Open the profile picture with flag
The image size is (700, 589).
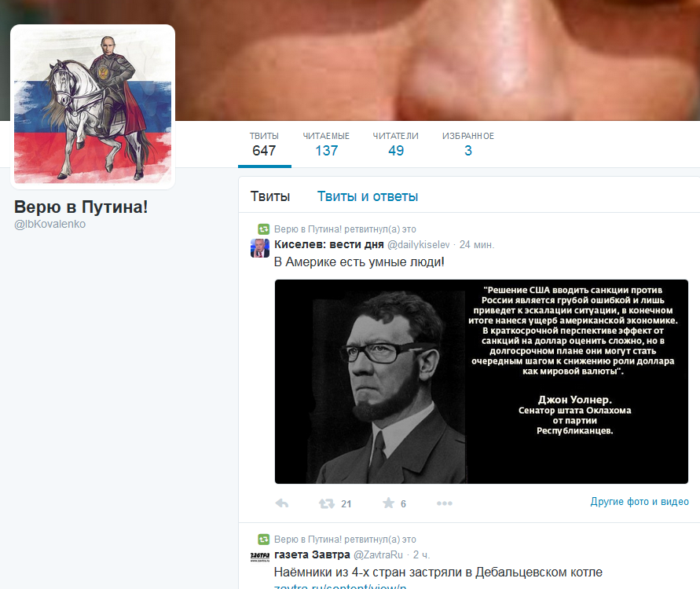tap(93, 107)
